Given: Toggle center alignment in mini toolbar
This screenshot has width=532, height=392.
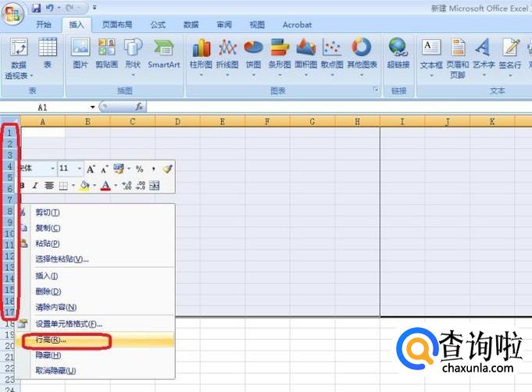Looking at the screenshot, I should click(x=49, y=185).
